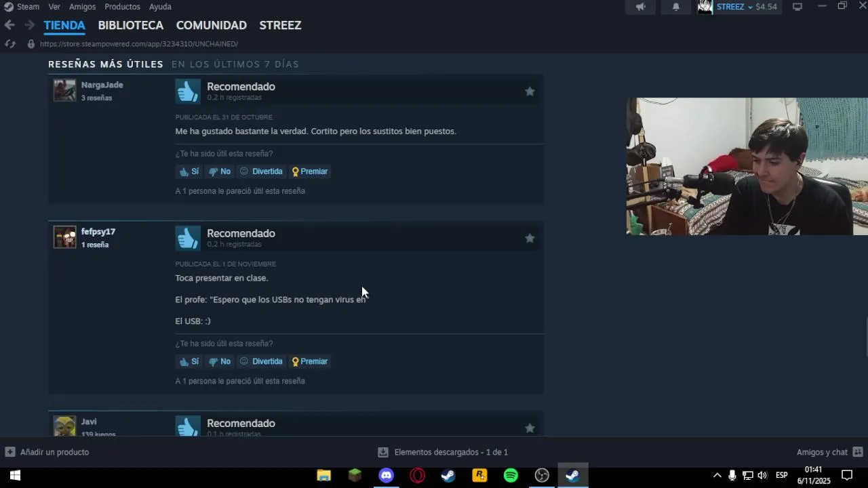Switch to Big Picture mode icon
The image size is (868, 488).
(x=797, y=7)
